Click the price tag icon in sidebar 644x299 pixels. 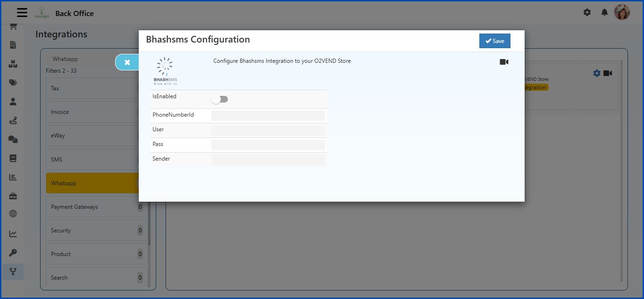coord(13,82)
